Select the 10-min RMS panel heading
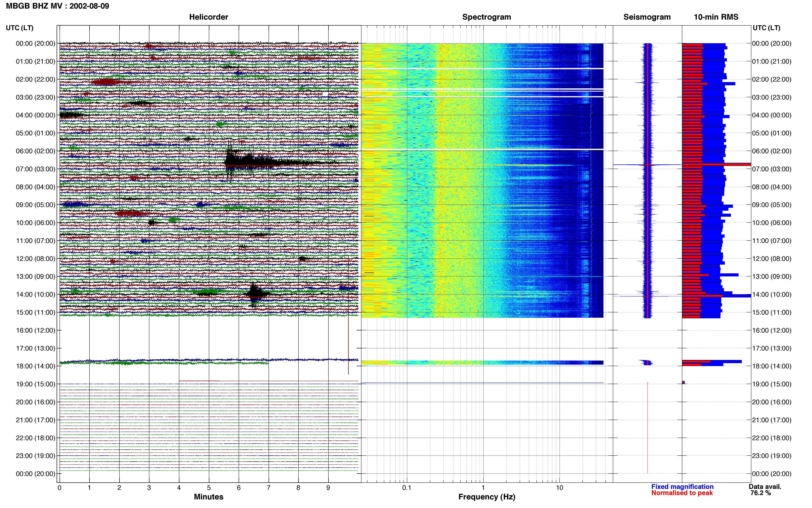Image resolution: width=812 pixels, height=508 pixels. click(x=716, y=17)
